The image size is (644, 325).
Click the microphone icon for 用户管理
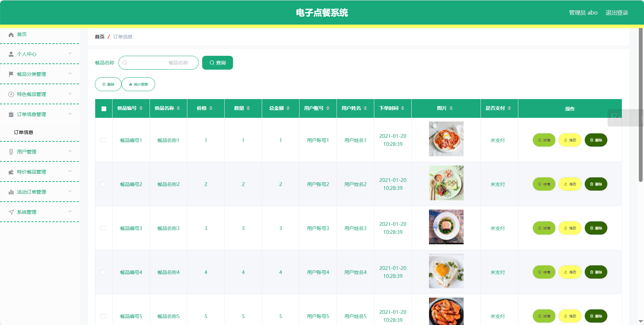point(11,152)
